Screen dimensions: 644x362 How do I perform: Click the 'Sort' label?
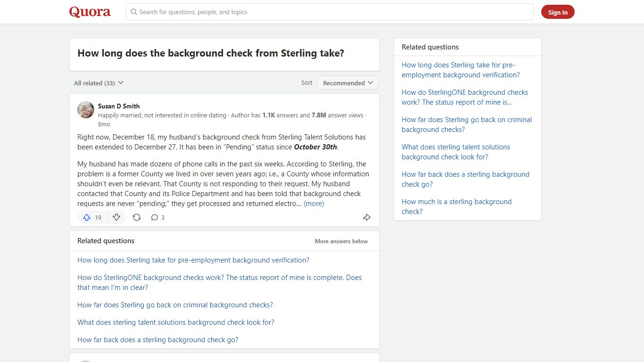click(x=306, y=83)
